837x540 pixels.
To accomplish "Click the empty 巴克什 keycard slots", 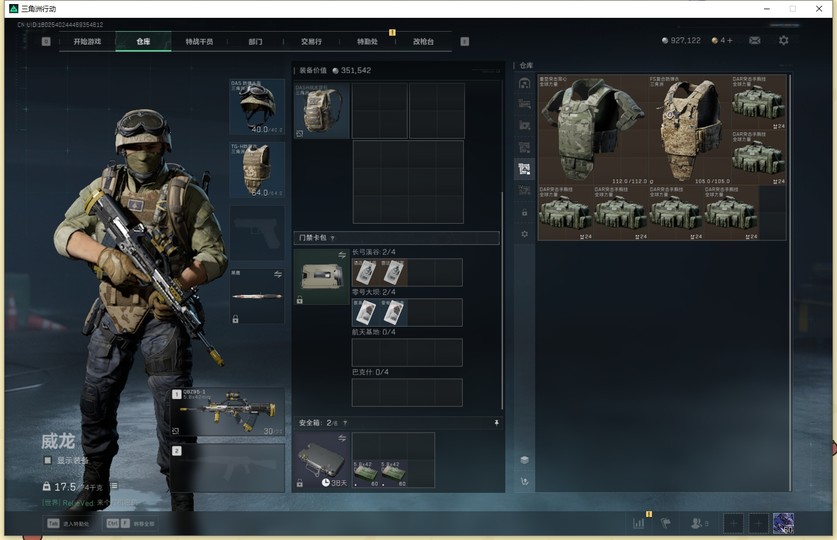I will tap(407, 392).
